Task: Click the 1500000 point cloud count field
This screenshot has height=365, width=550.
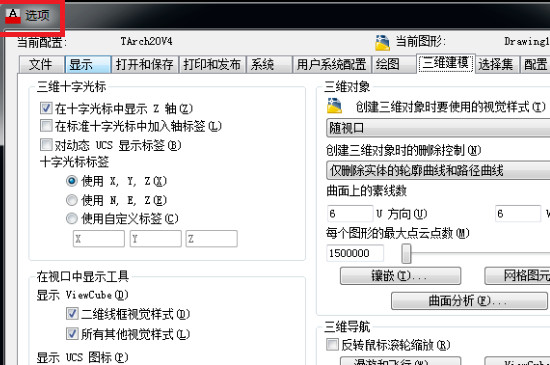Action: coord(355,253)
